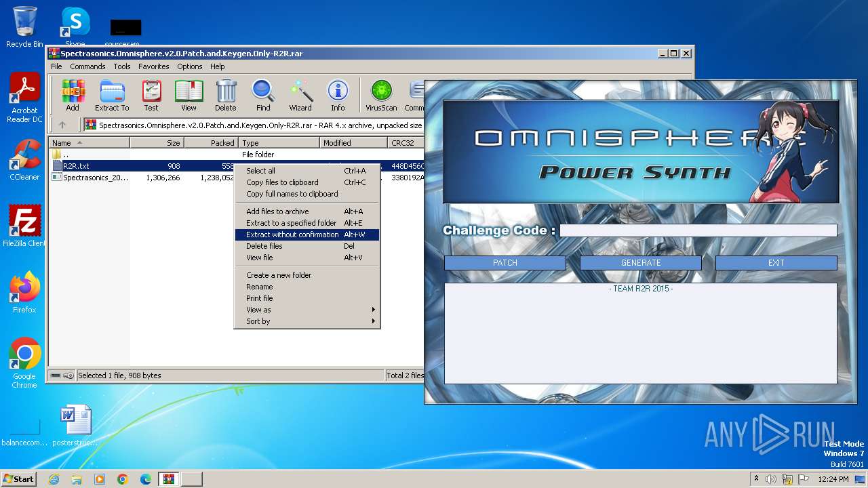The width and height of the screenshot is (868, 488).
Task: Open the Start menu
Action: (19, 479)
